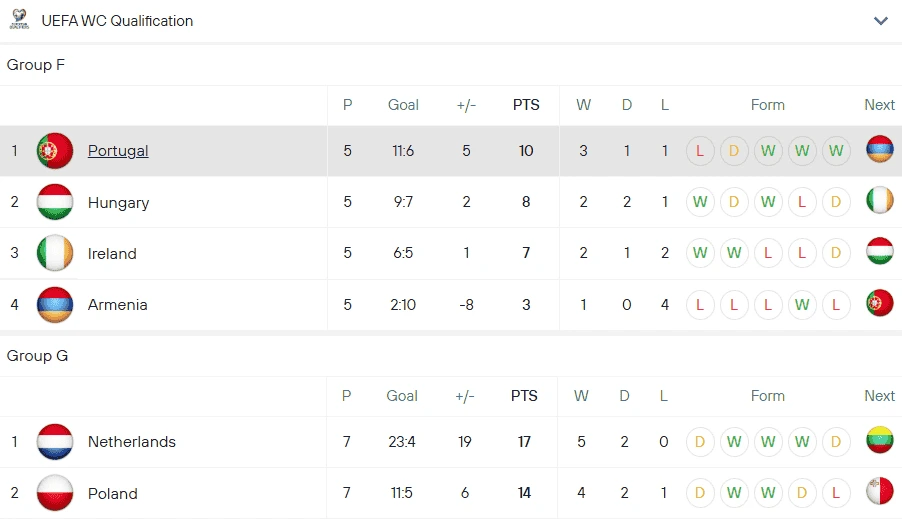Viewport: 902px width, 525px height.
Task: Open Netherlands' next opponent Lithuania flag
Action: 879,441
